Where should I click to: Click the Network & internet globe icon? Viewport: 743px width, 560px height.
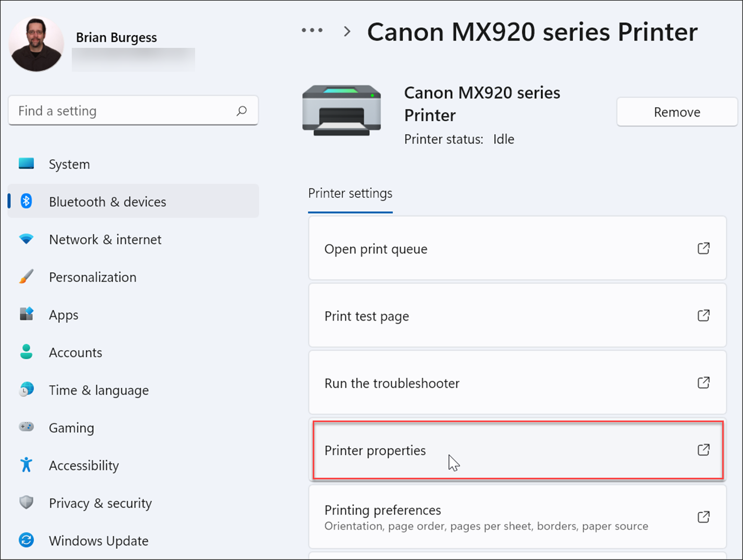click(26, 239)
